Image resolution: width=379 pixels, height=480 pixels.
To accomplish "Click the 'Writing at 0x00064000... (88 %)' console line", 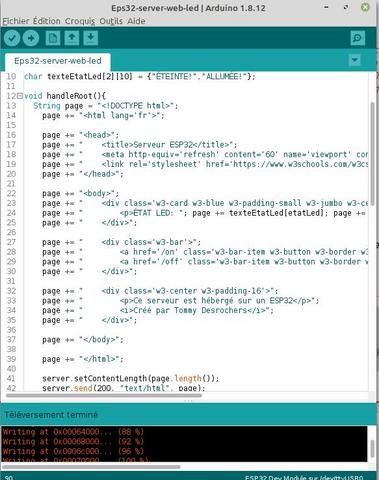I will point(73,432).
